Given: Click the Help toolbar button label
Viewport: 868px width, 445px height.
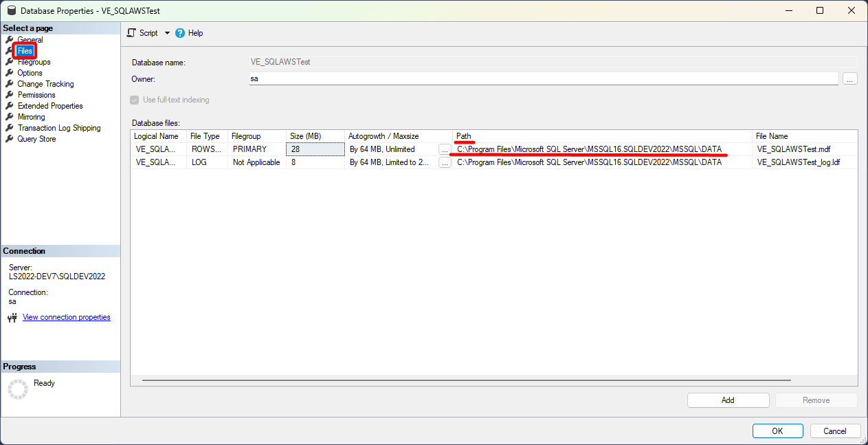Looking at the screenshot, I should coord(195,33).
